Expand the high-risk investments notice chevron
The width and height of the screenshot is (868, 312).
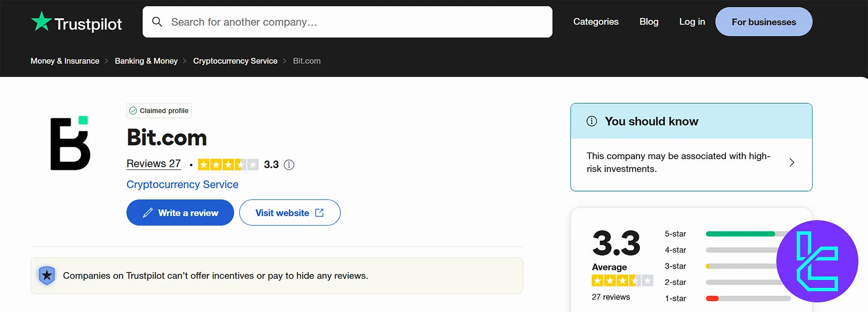point(791,162)
